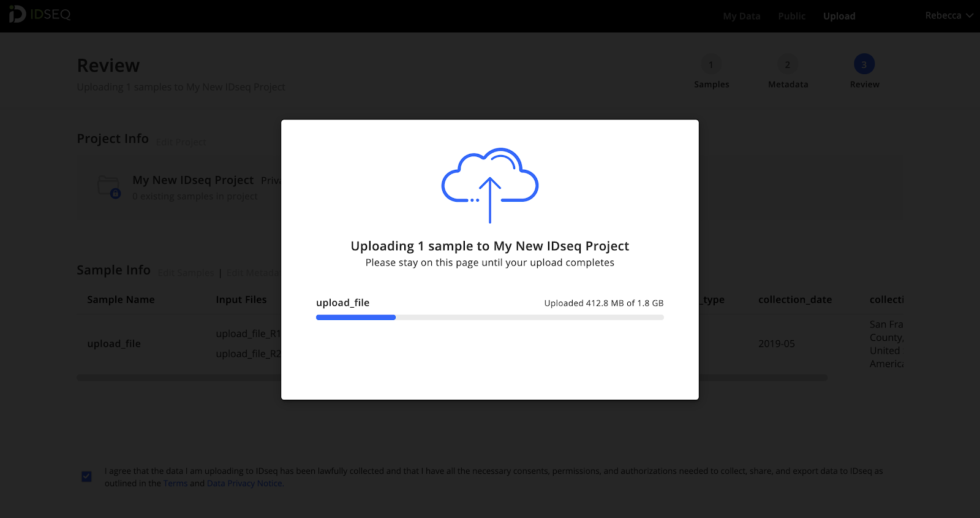
Task: Click the My New IDseq Project title
Action: (x=193, y=180)
